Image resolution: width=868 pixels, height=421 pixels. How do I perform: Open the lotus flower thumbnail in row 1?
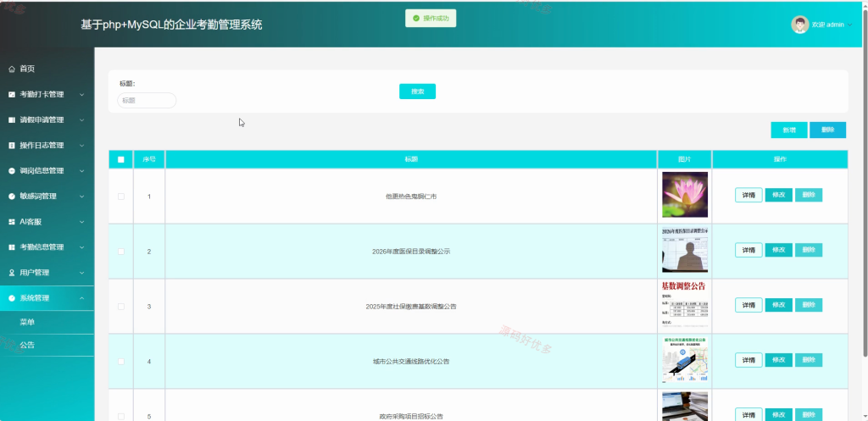(x=685, y=195)
